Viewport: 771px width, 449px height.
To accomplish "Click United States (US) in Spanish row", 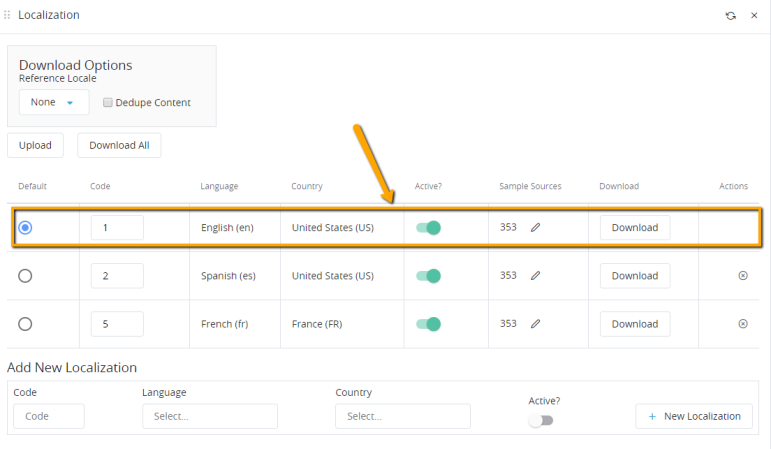I will (333, 276).
